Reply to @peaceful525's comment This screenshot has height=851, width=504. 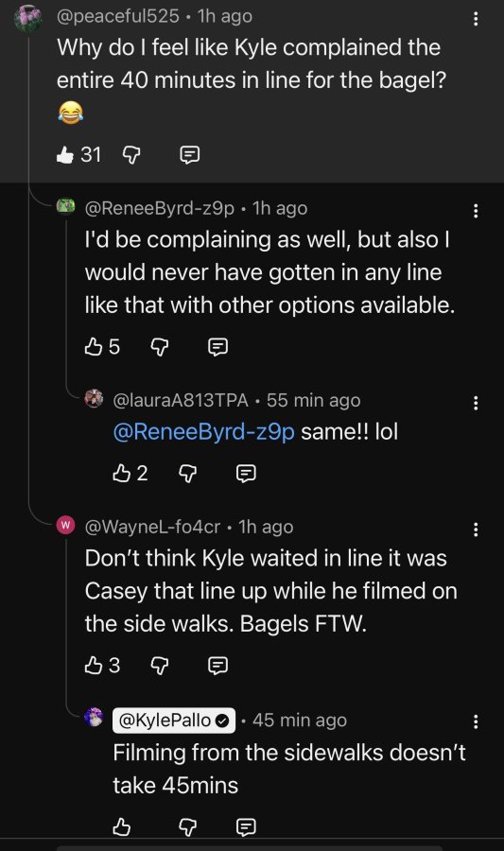click(x=189, y=156)
